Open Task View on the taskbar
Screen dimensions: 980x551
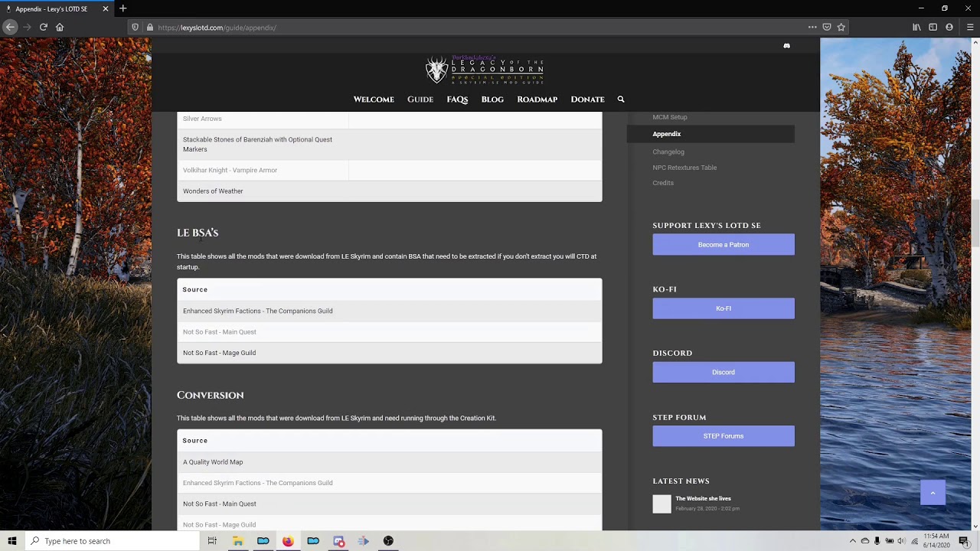(212, 541)
